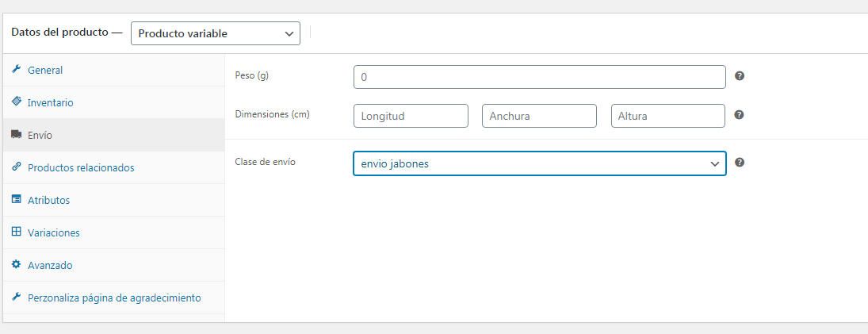Click the Altura dimension field
868x334 pixels.
(668, 116)
